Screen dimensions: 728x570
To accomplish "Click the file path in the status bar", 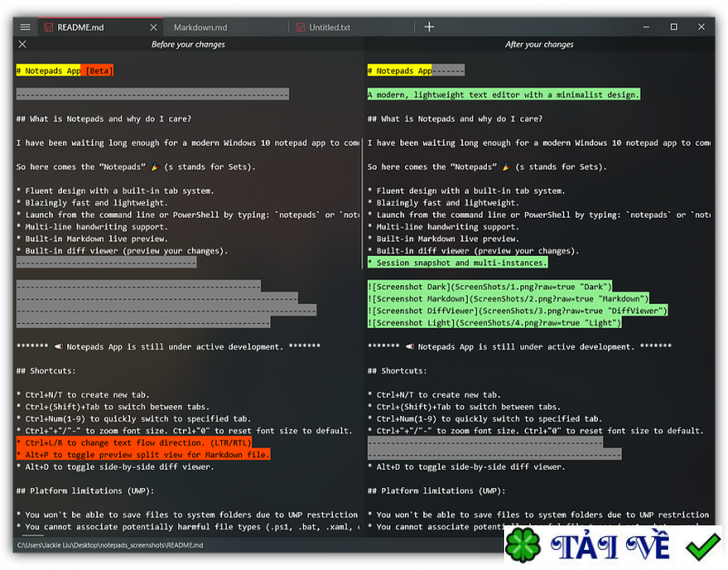I will (110, 545).
